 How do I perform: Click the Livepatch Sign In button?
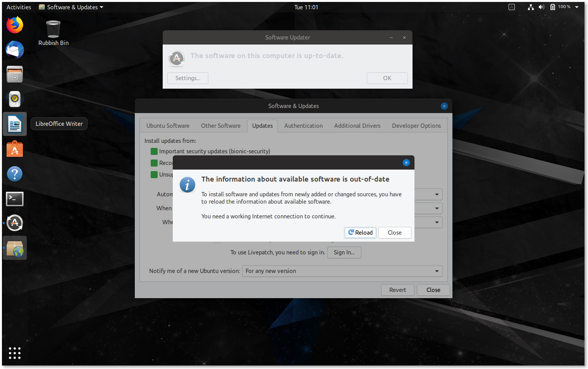tap(344, 252)
